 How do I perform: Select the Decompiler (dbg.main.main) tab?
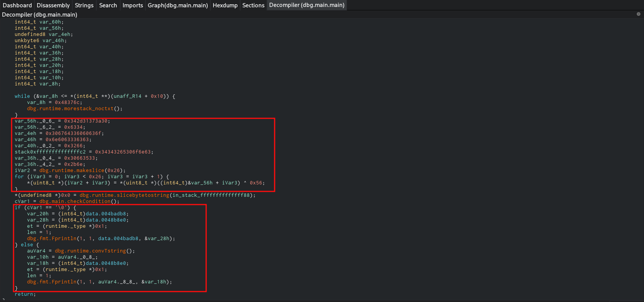(306, 5)
